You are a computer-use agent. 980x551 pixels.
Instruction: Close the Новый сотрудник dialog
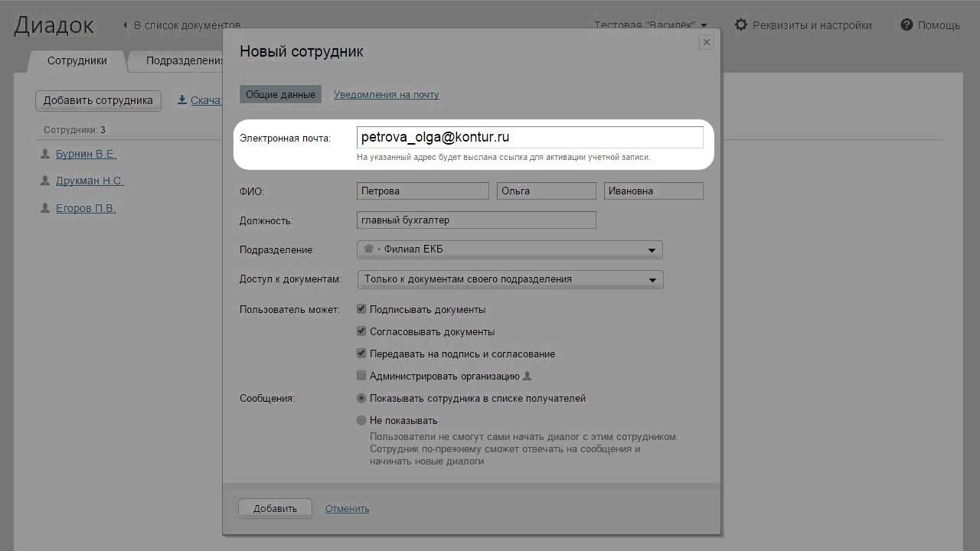(x=707, y=43)
